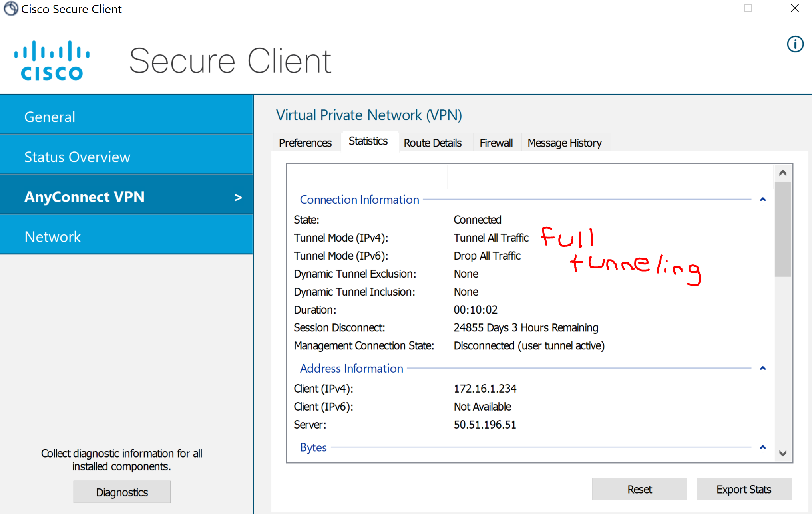Click the 'Session Disconnect:' label

[x=339, y=327]
